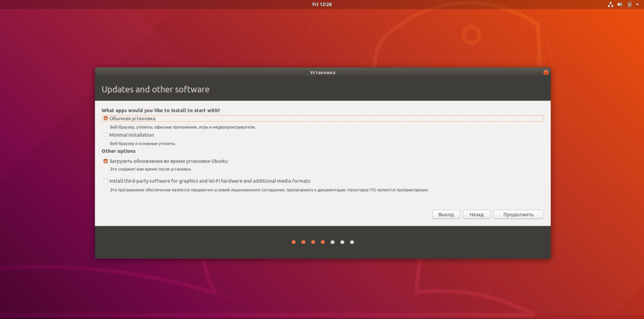Enable Install third-party software checkbox
The height and width of the screenshot is (319, 644).
[105, 181]
